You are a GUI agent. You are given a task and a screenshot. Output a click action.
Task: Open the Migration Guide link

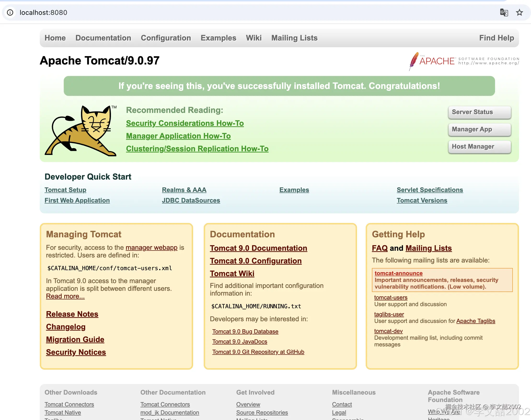coord(75,339)
